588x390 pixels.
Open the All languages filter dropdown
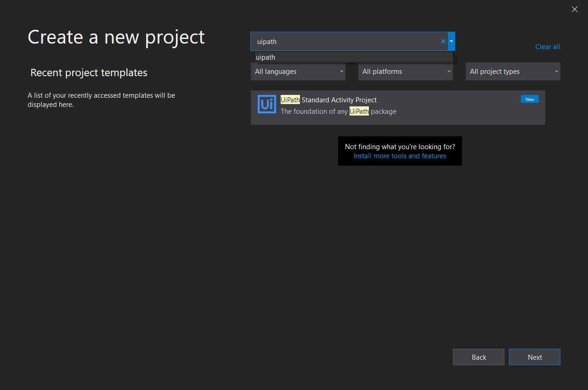coord(298,72)
